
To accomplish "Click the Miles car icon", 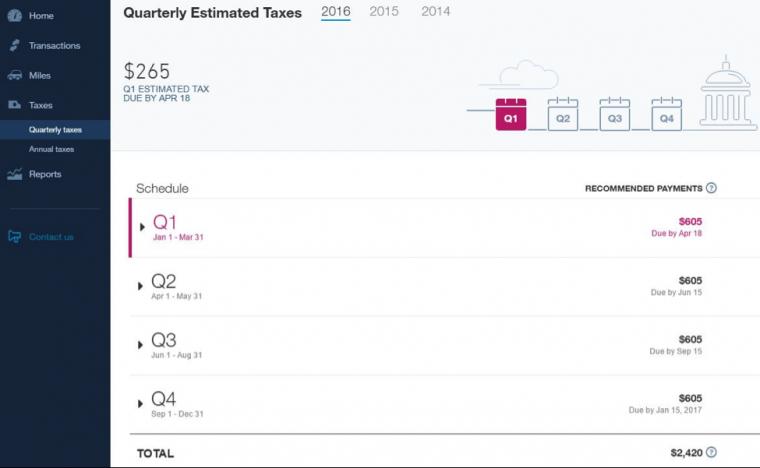I will [15, 75].
